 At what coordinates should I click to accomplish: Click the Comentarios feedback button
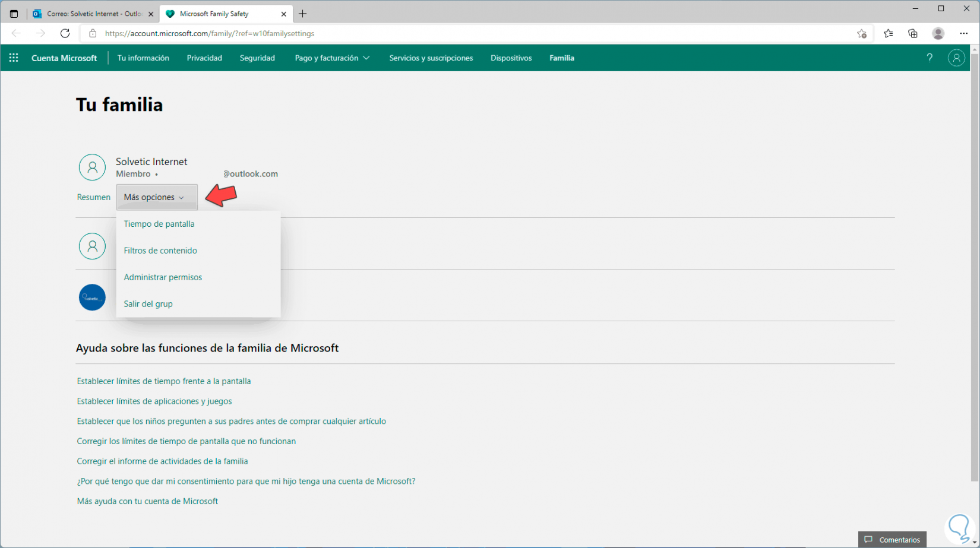pyautogui.click(x=892, y=540)
